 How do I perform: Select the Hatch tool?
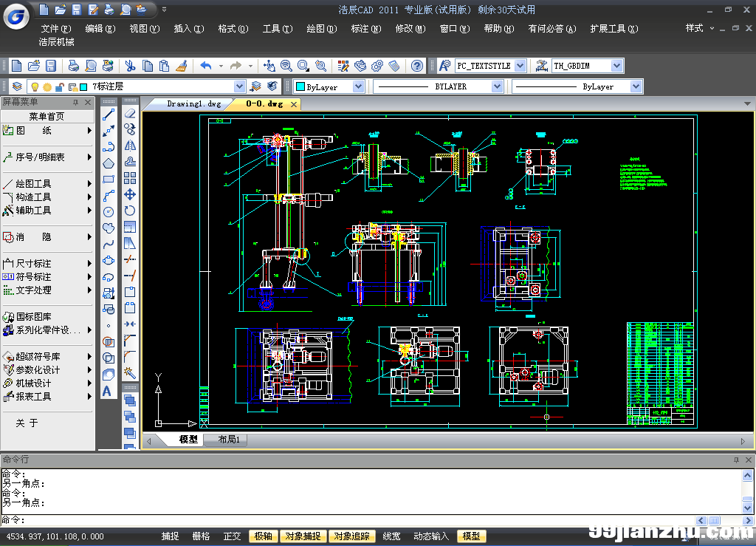[x=109, y=342]
